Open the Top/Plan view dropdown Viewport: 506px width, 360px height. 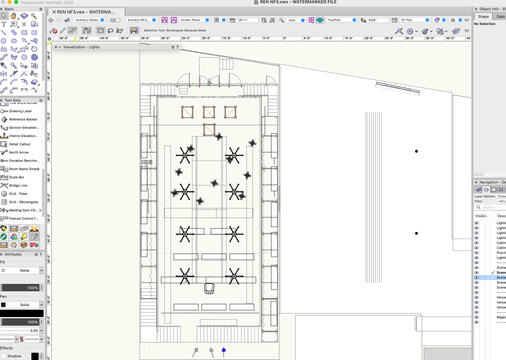(x=341, y=20)
